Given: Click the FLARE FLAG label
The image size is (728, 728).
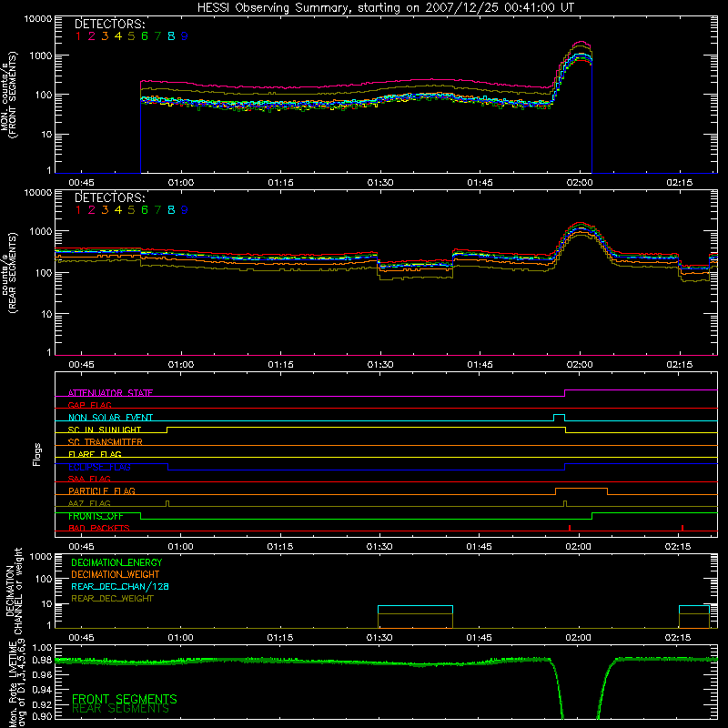Looking at the screenshot, I should tap(95, 454).
